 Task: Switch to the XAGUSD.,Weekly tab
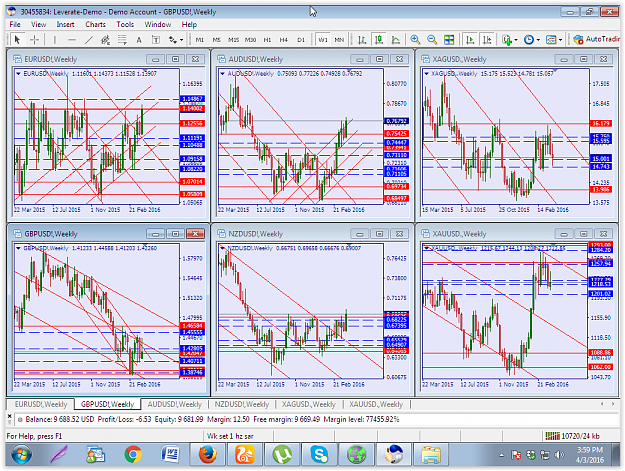pyautogui.click(x=309, y=404)
